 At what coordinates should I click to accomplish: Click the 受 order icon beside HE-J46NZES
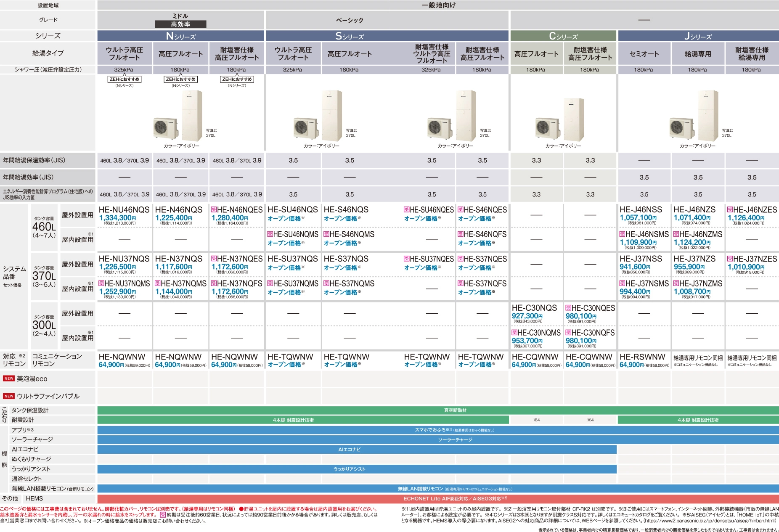[x=730, y=210]
